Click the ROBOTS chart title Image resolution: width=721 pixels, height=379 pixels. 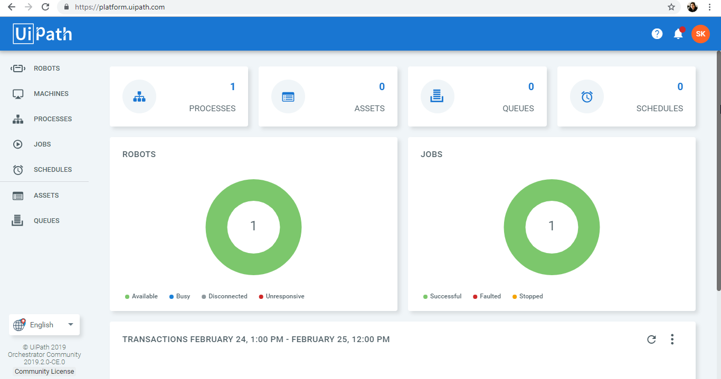pos(139,154)
